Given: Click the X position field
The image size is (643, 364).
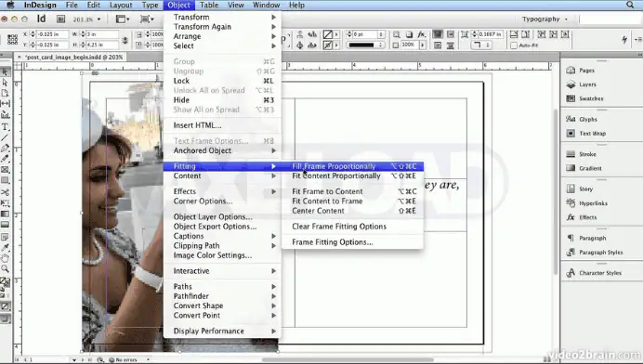Looking at the screenshot, I should [x=52, y=34].
